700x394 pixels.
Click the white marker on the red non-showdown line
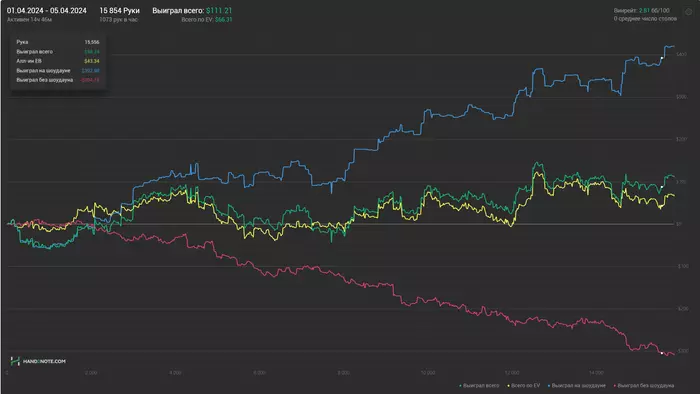pyautogui.click(x=662, y=353)
